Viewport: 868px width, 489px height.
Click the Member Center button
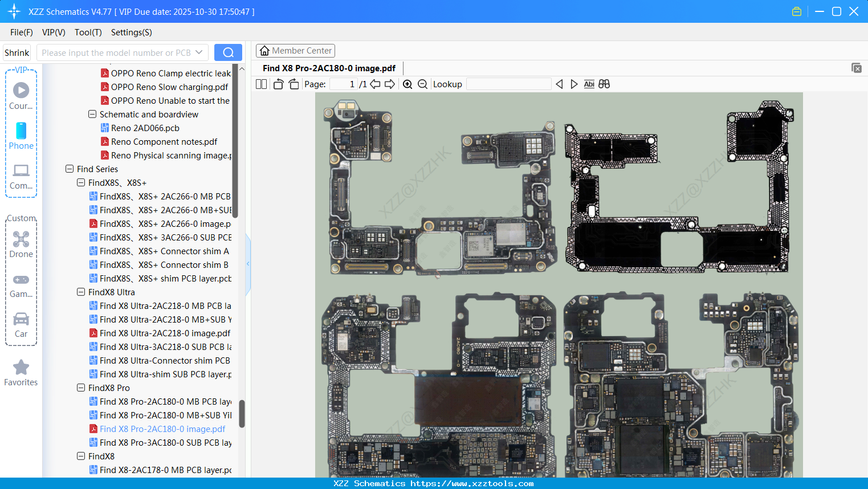295,51
